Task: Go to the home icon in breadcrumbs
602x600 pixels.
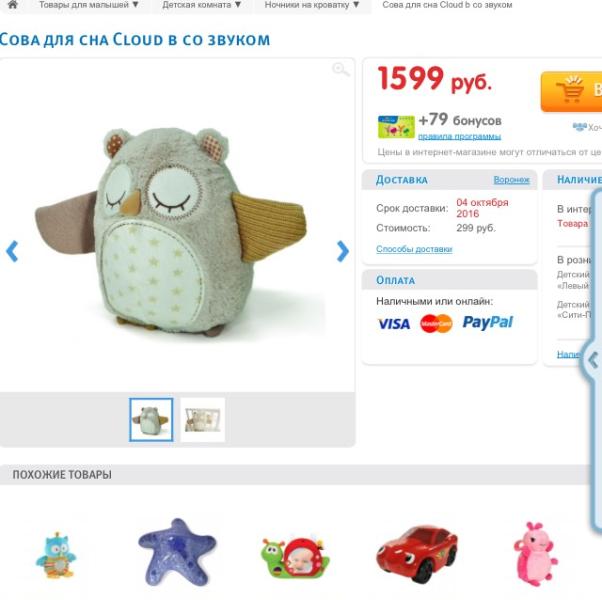Action: [12, 5]
